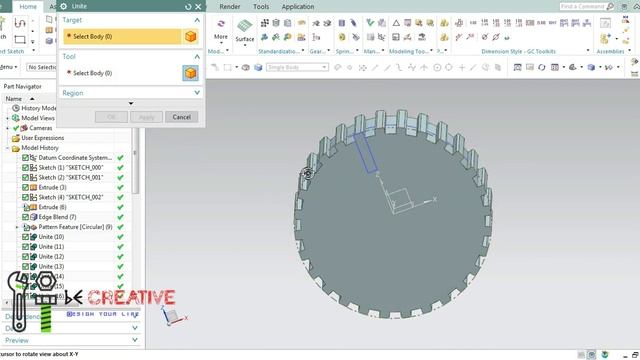Viewport: 640px width, 360px height.
Task: Toggle checkbox for Extrude (3) feature
Action: coord(25,187)
